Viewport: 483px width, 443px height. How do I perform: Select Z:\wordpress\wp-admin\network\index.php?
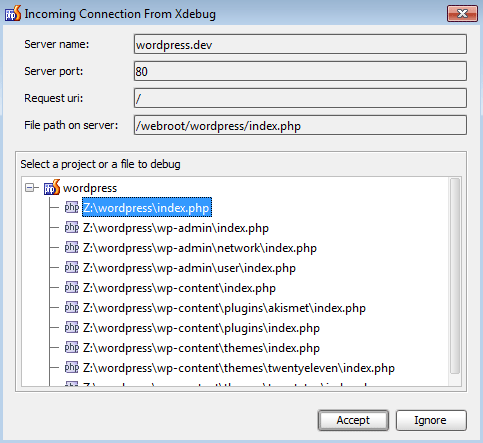[200, 248]
